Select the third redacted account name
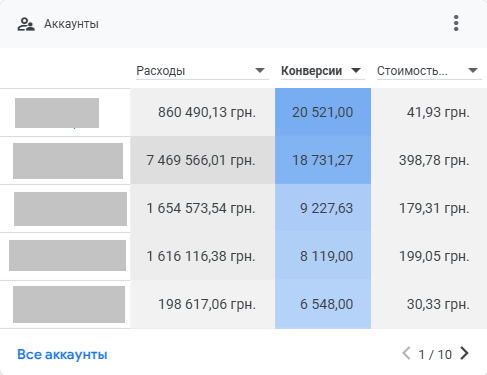The height and width of the screenshot is (375, 487). click(x=70, y=209)
